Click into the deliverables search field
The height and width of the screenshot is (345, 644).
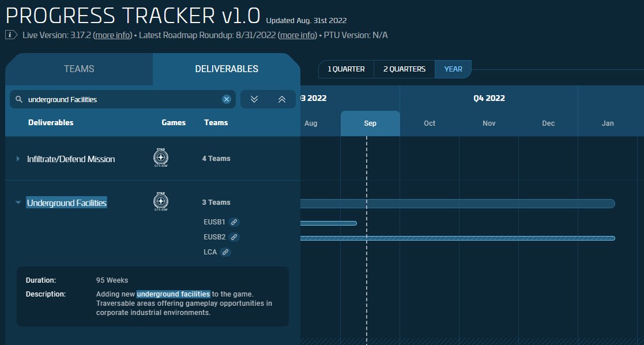click(x=123, y=99)
